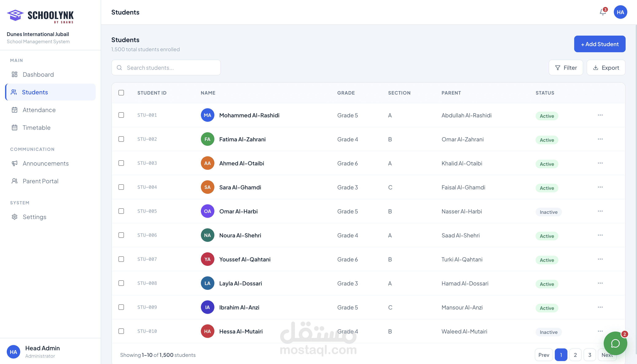Click the Settings gear icon
Image resolution: width=637 pixels, height=364 pixels.
15,217
